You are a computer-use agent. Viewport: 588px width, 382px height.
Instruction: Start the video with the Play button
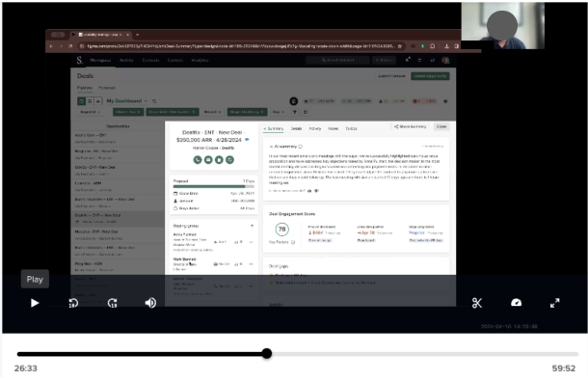point(35,303)
